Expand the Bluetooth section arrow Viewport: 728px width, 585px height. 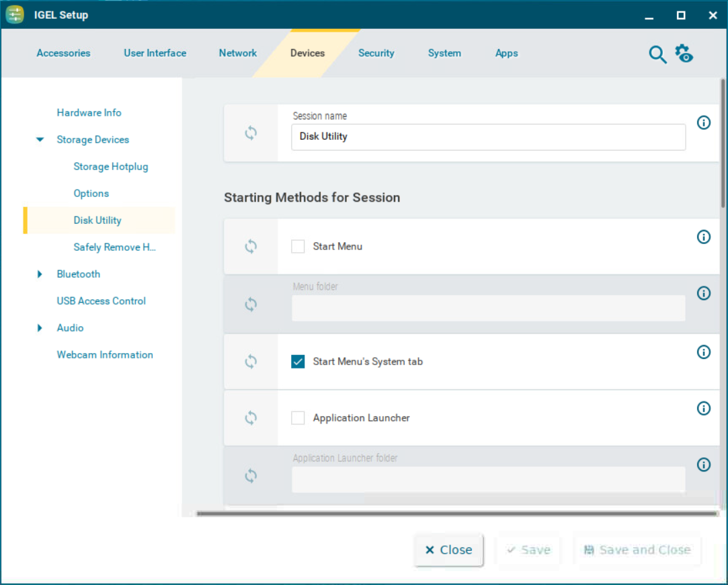pos(40,274)
